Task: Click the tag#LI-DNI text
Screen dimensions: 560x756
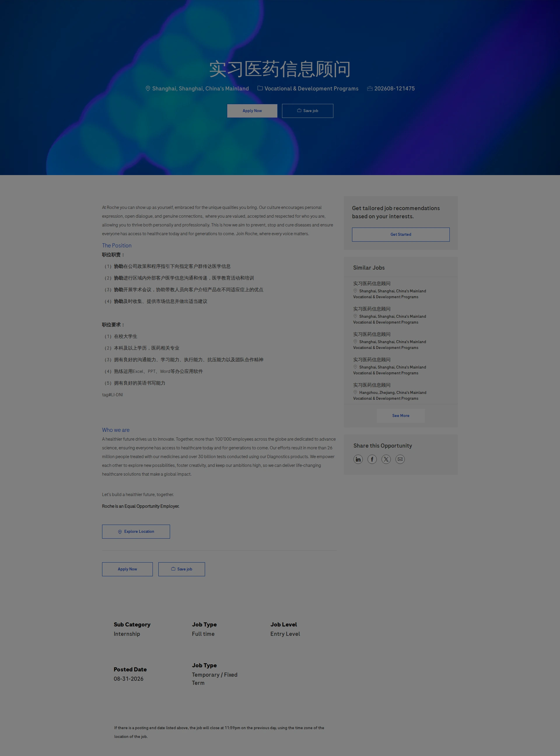Action: (x=113, y=395)
